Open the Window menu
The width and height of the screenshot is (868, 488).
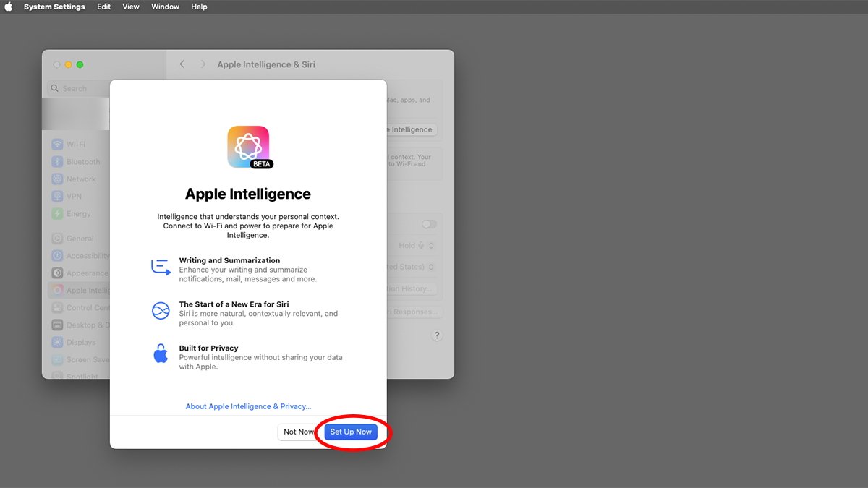coord(165,7)
